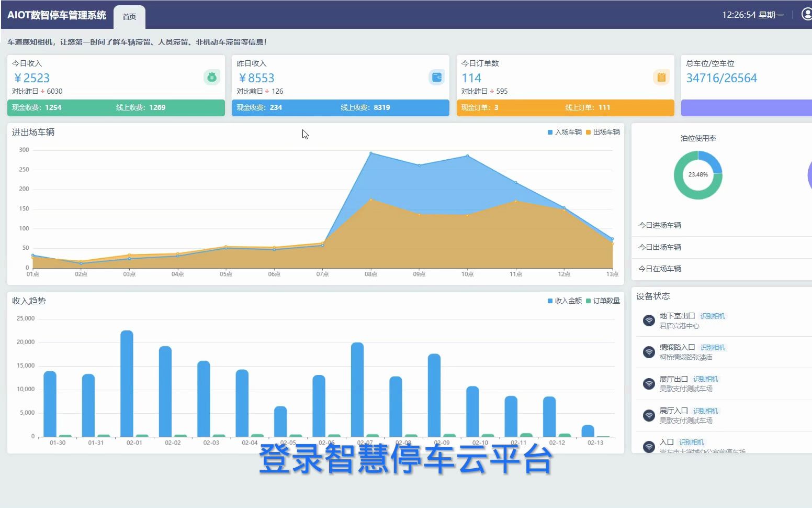The image size is (812, 508).
Task: Expand 今日进场车辆 row in 泊位使用率 panel
Action: coord(661,225)
